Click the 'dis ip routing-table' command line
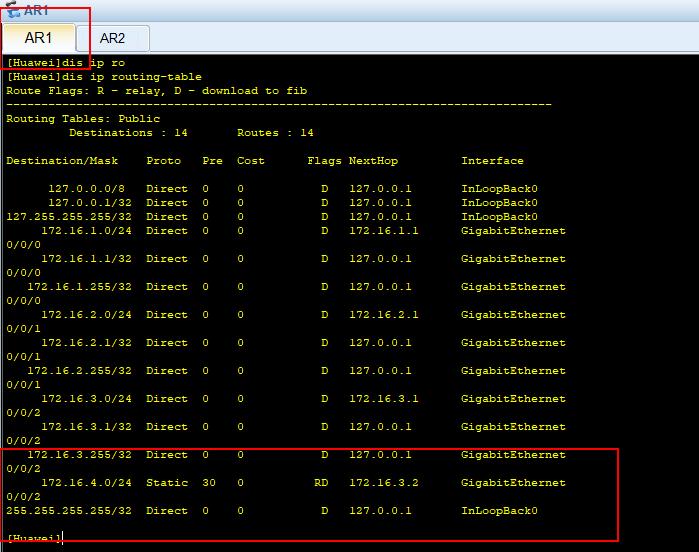Image resolution: width=699 pixels, height=552 pixels. pyautogui.click(x=104, y=77)
